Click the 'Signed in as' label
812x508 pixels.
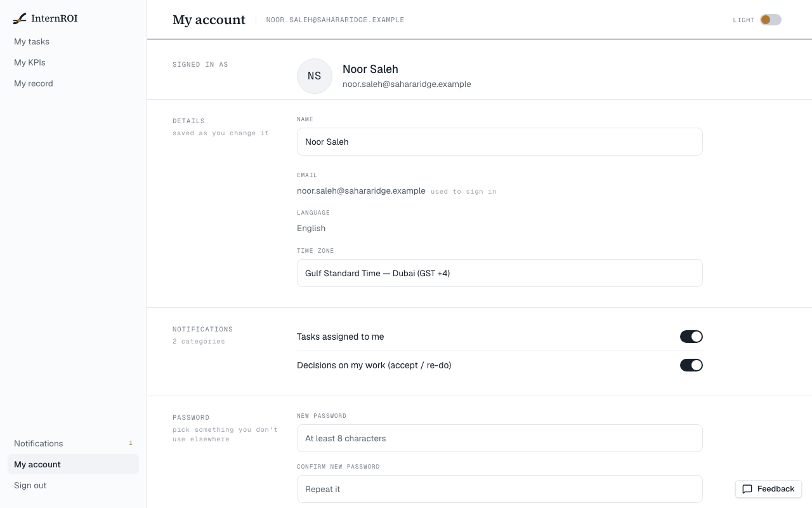[200, 64]
